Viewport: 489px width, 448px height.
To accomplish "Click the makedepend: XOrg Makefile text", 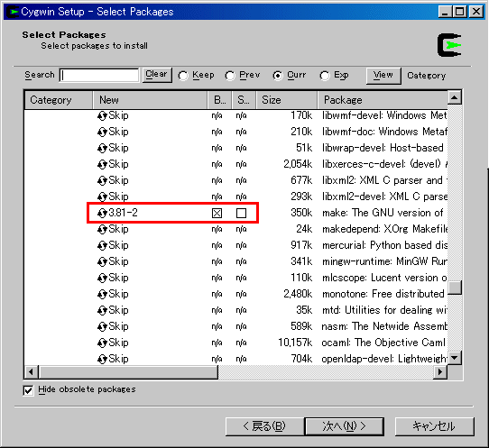I will click(x=384, y=229).
